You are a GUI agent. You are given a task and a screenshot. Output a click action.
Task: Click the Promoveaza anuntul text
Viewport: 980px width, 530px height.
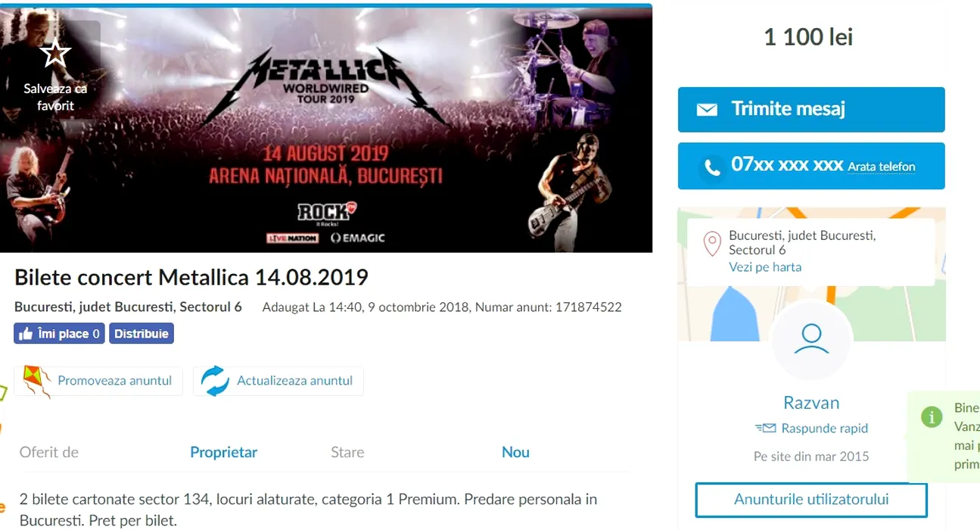(115, 381)
